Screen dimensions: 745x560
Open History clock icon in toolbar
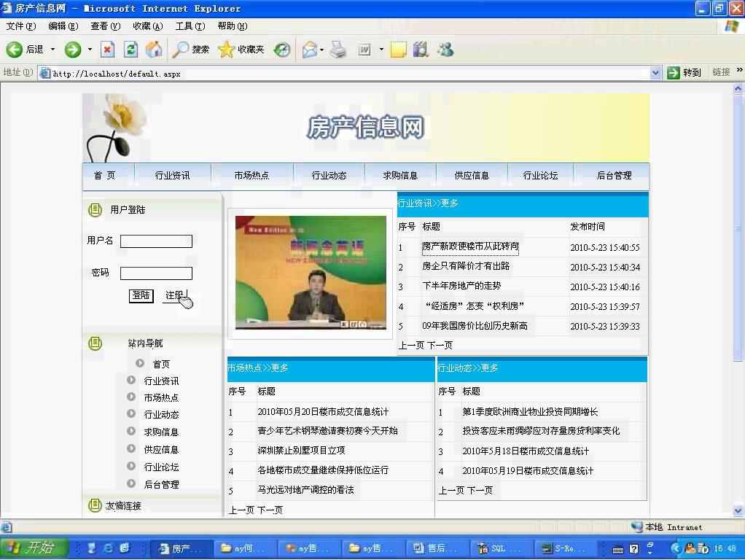tap(282, 50)
